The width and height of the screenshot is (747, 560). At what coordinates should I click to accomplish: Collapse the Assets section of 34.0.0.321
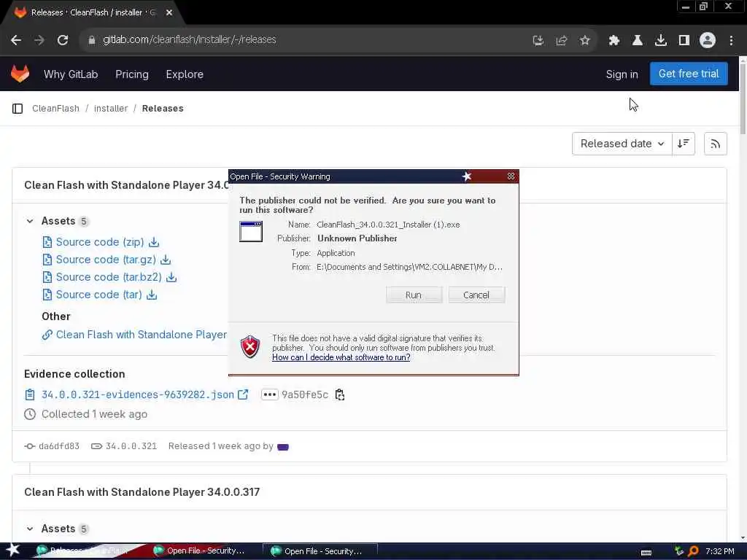pos(30,221)
